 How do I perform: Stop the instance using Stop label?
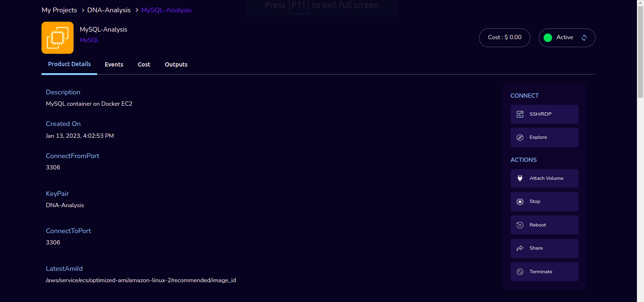tap(535, 201)
